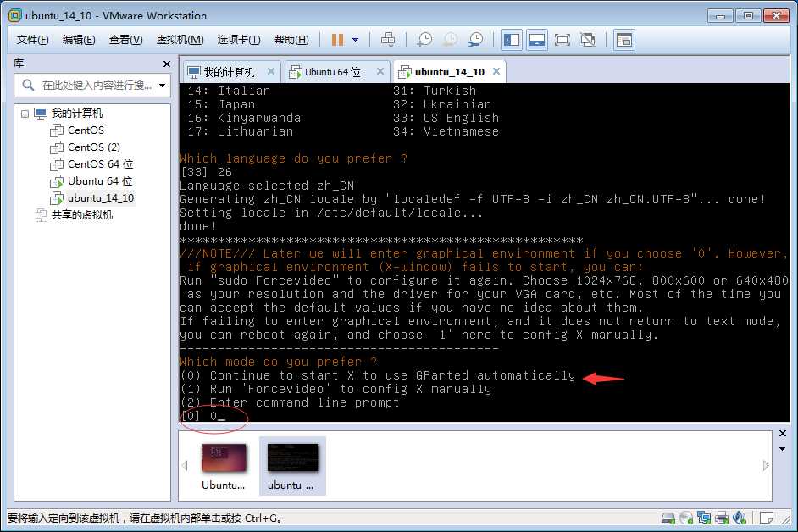
Task: Select the CentOS (2) virtual machine
Action: (94, 147)
